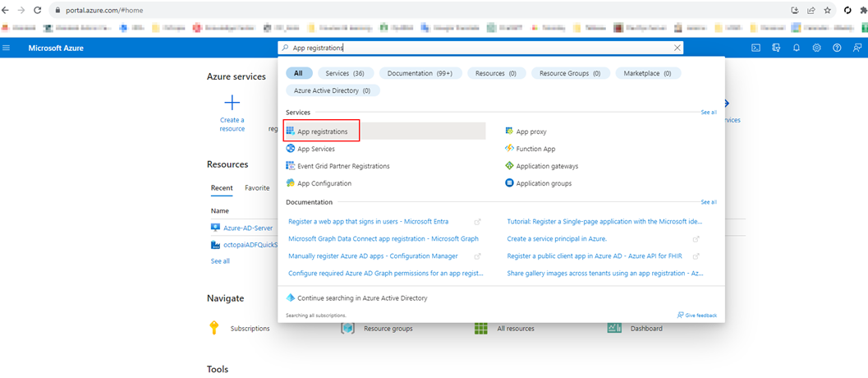Filter results by Documentation (99+)
The image size is (868, 378).
pyautogui.click(x=421, y=73)
